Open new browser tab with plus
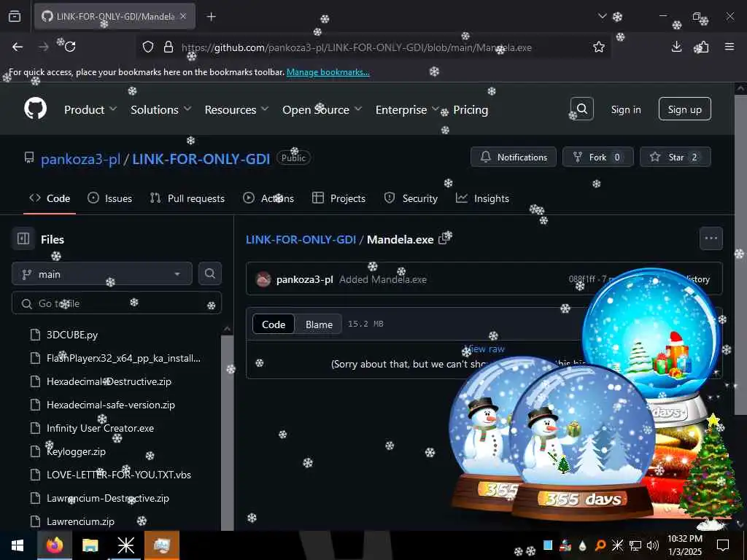 [211, 17]
